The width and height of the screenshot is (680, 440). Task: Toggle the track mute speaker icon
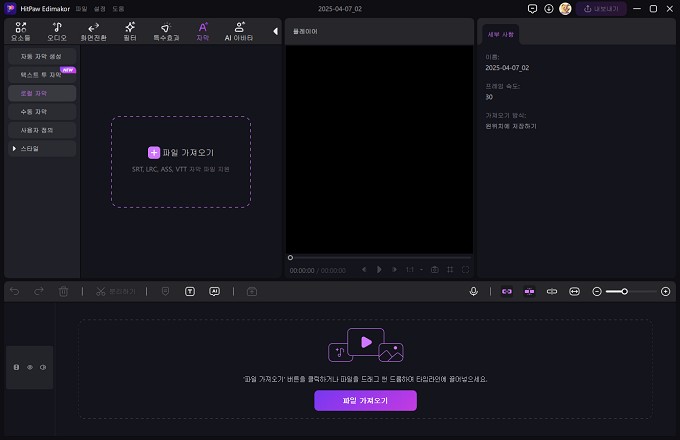point(43,367)
